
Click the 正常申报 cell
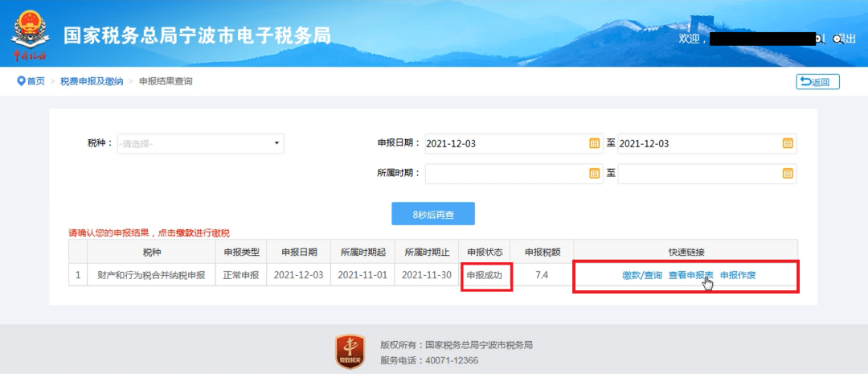pos(241,275)
